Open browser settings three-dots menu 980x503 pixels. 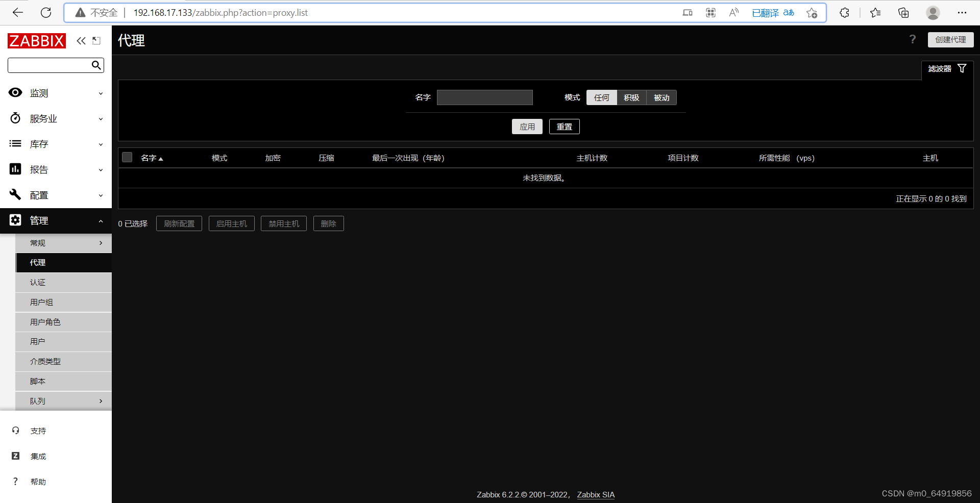click(962, 13)
